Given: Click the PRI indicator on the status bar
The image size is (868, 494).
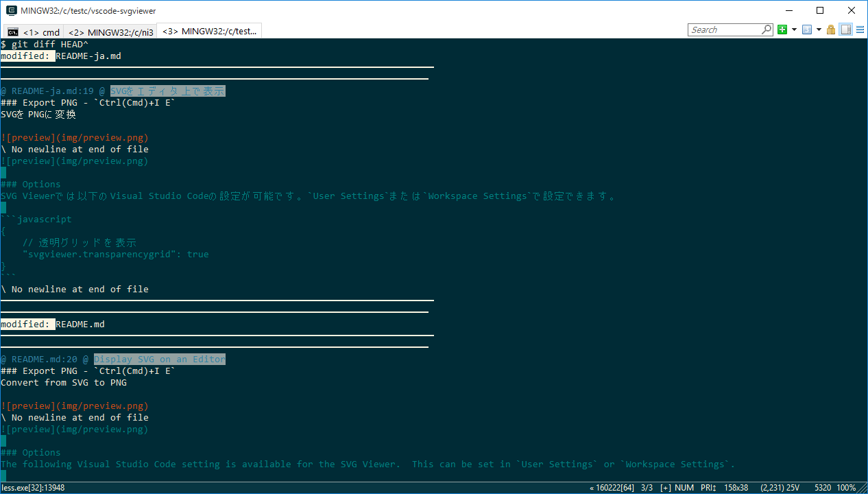Looking at the screenshot, I should point(708,487).
